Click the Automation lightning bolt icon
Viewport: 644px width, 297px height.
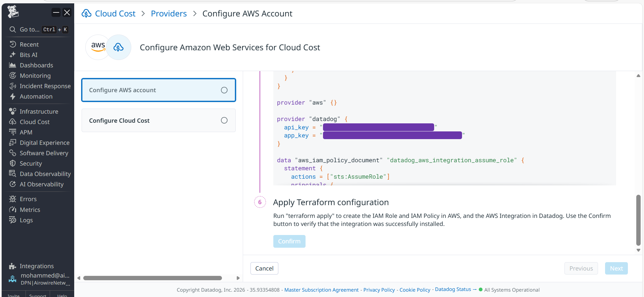pos(13,97)
